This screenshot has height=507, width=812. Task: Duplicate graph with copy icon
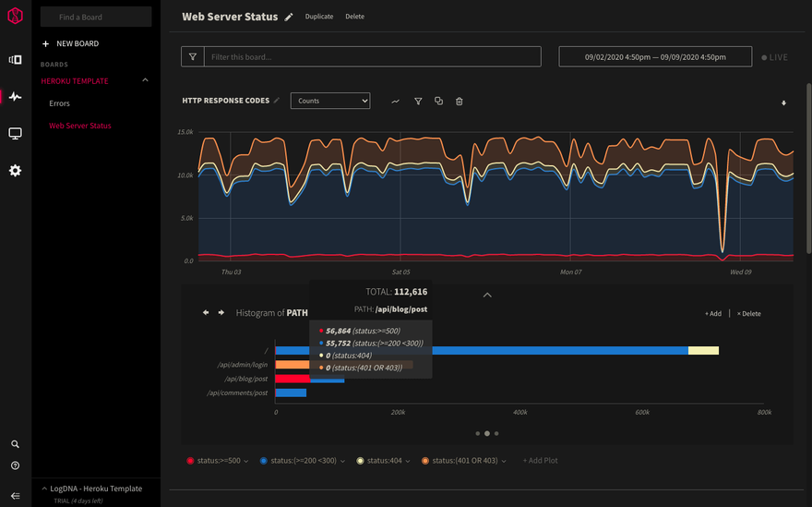[438, 101]
